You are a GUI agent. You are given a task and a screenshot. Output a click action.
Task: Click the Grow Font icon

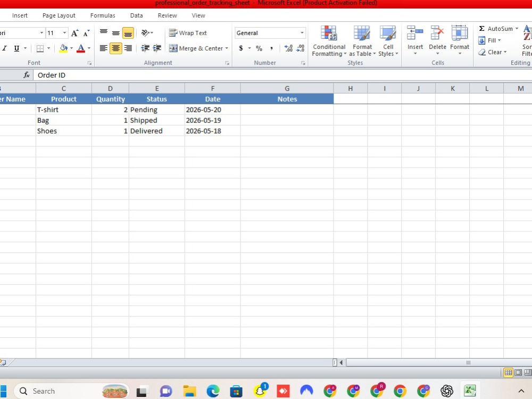point(74,33)
